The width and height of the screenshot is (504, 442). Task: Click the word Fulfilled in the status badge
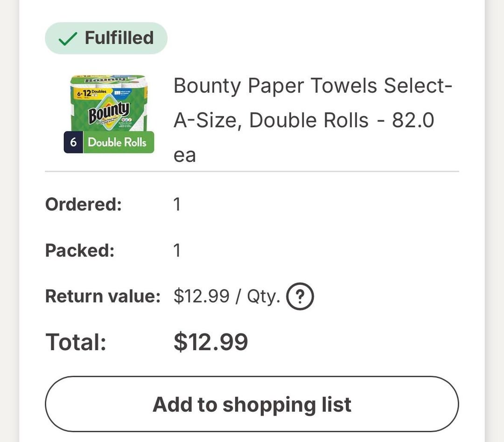pos(119,38)
